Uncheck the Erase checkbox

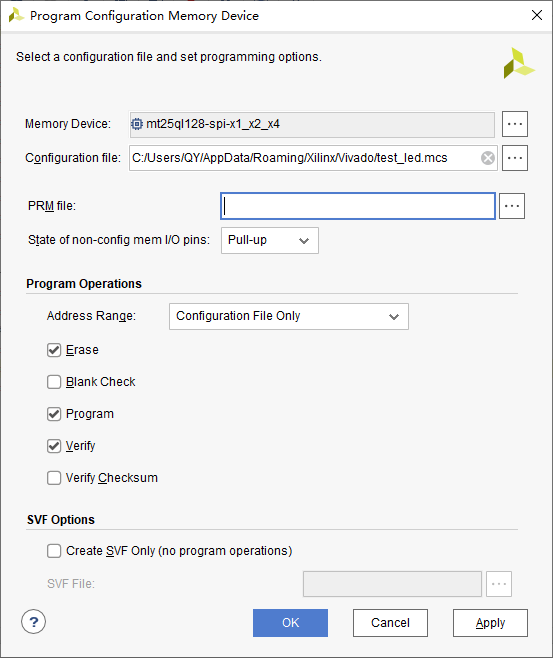click(54, 350)
